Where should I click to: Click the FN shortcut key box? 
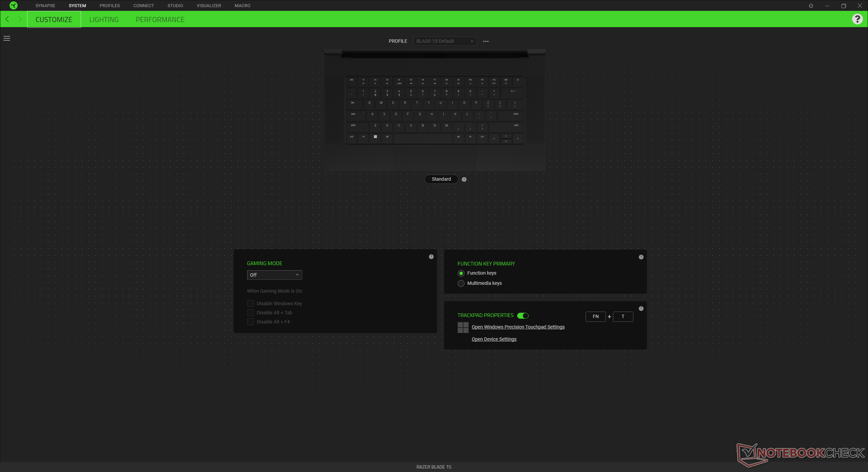click(x=596, y=316)
